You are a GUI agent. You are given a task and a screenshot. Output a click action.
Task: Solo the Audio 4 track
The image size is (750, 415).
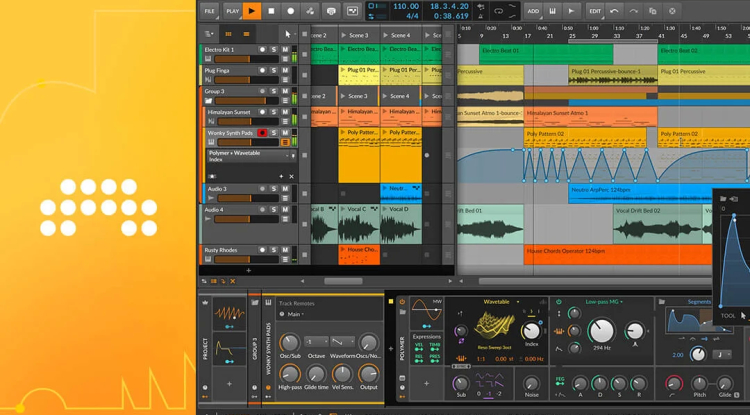tap(274, 209)
